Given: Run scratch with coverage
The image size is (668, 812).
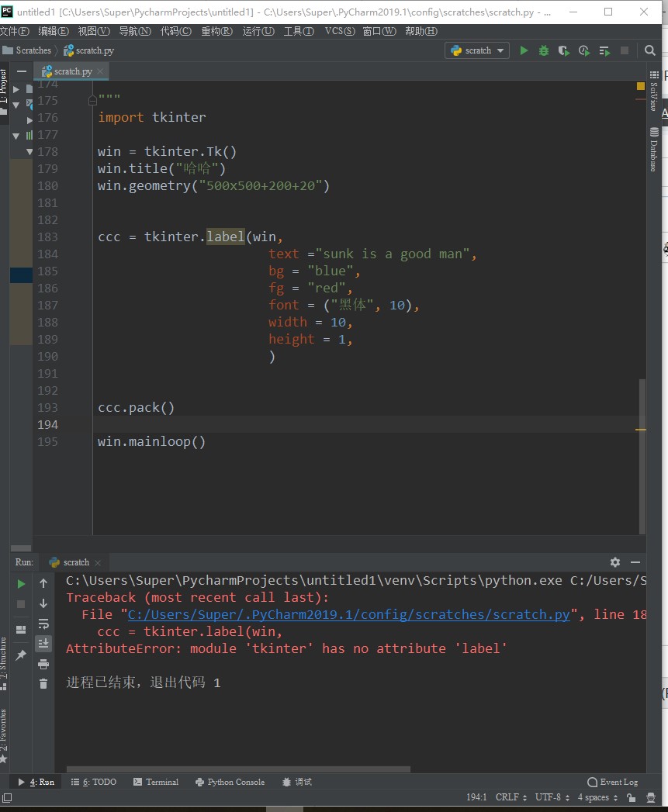Looking at the screenshot, I should tap(563, 50).
